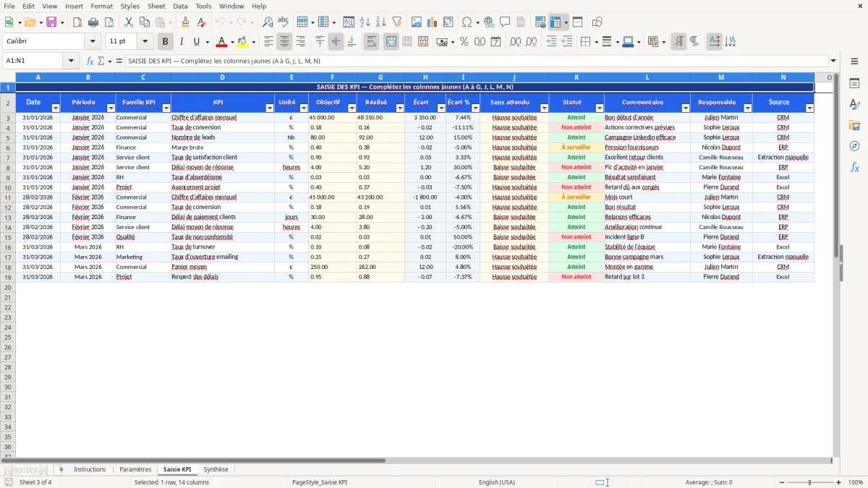The image size is (868, 488).
Task: Open Name Box dropdown arrow
Action: point(72,61)
